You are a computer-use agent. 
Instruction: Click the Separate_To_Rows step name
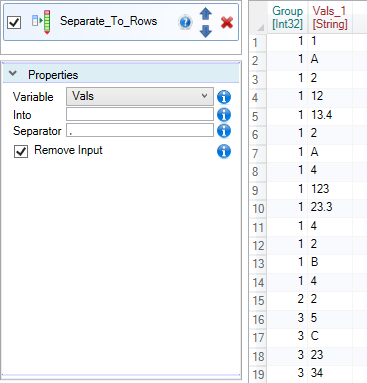tap(108, 21)
